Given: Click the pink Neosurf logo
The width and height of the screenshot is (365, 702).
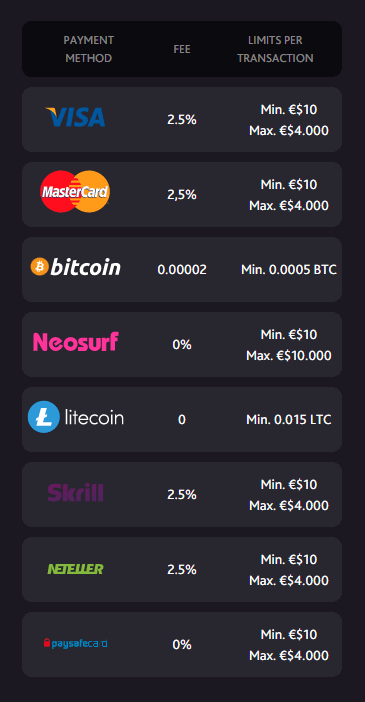Looking at the screenshot, I should (x=76, y=342).
